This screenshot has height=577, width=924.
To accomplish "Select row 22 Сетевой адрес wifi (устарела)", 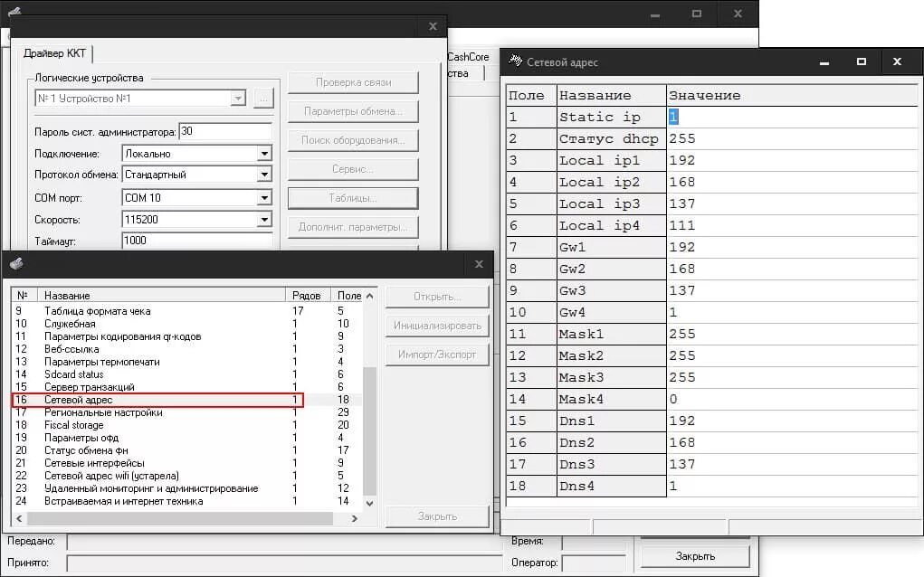I will [x=186, y=476].
